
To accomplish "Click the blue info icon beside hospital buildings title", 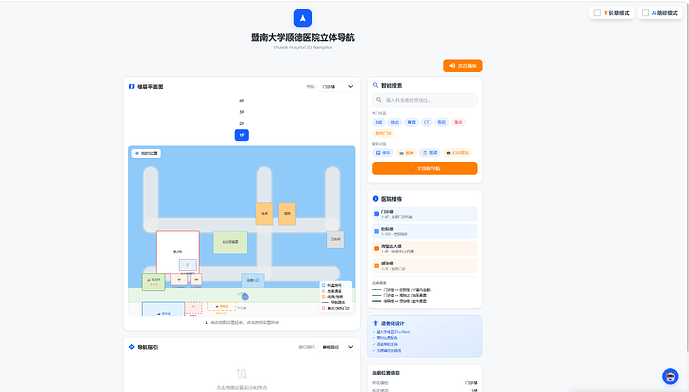I will pyautogui.click(x=375, y=199).
